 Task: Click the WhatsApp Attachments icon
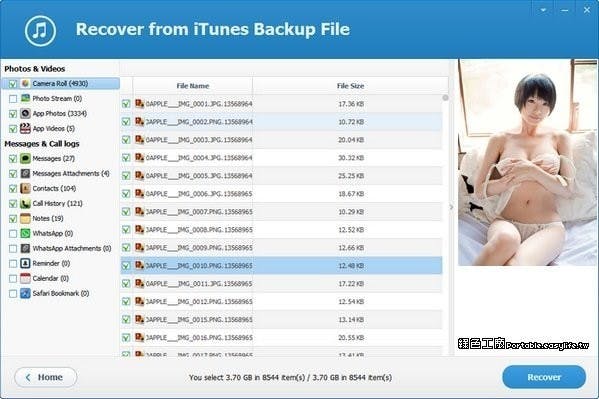25,248
